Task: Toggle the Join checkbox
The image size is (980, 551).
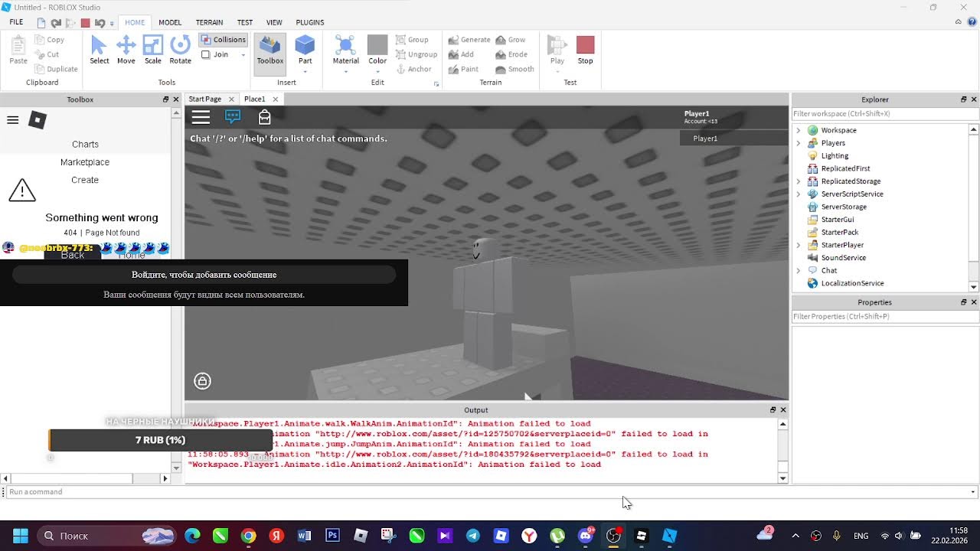Action: 205,54
